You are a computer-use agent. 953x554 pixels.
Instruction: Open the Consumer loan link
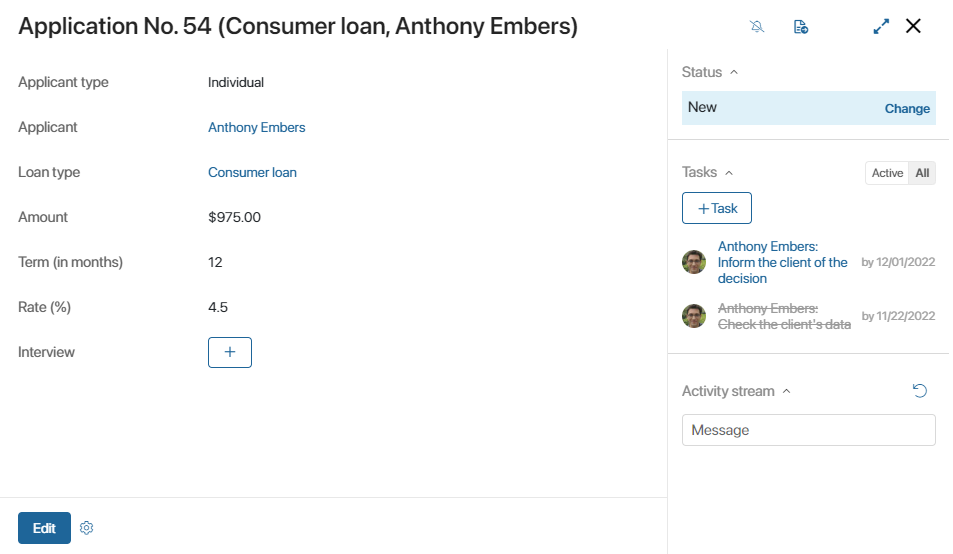[252, 173]
